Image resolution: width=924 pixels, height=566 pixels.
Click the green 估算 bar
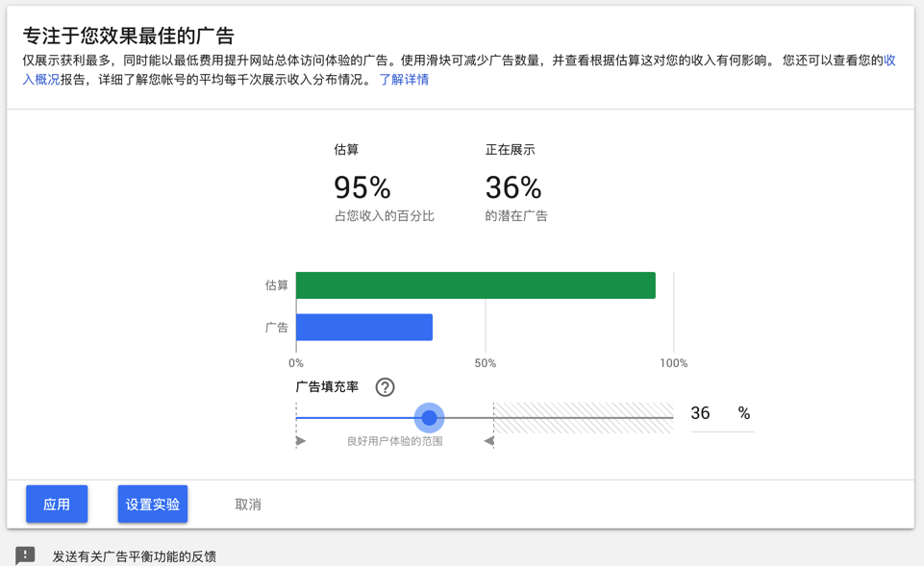476,285
